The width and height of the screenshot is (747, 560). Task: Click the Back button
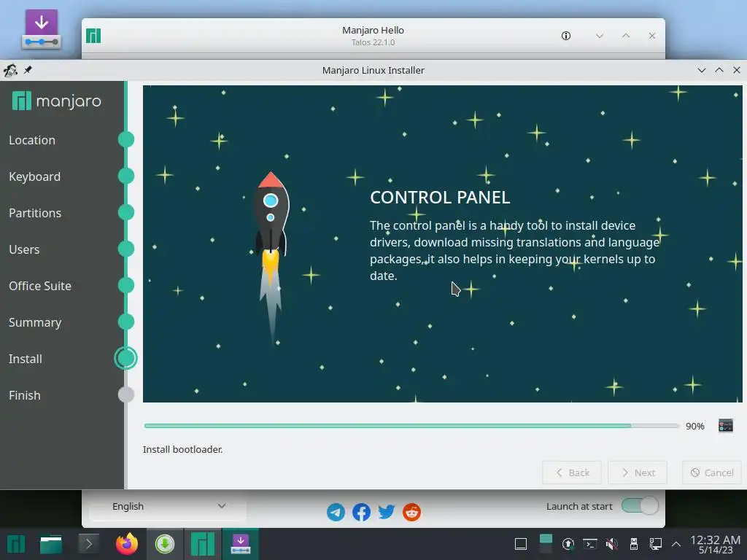(572, 472)
